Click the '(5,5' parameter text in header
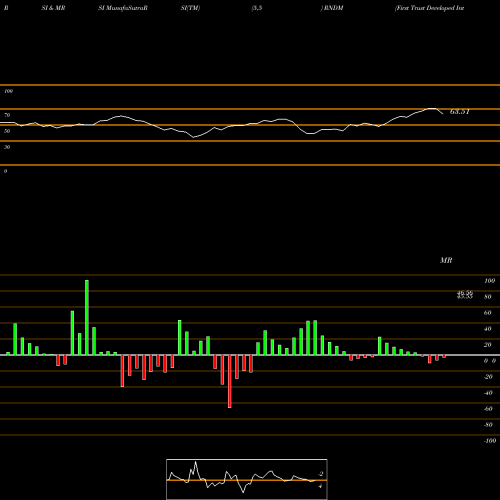 point(257,8)
